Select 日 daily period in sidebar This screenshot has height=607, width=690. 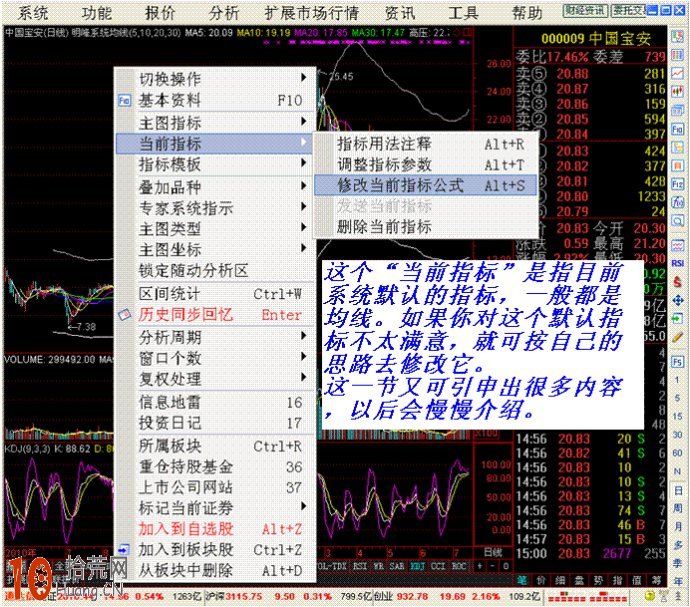pos(678,490)
